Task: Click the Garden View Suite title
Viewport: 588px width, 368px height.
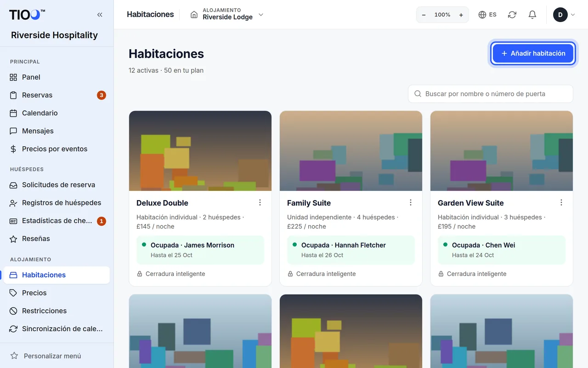Action: (x=470, y=203)
